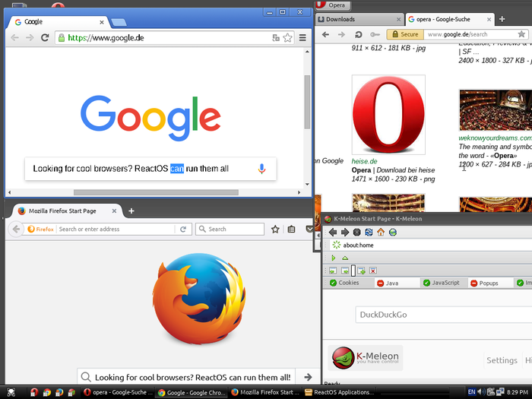
Task: Open a new Firefox tab
Action: [131, 211]
